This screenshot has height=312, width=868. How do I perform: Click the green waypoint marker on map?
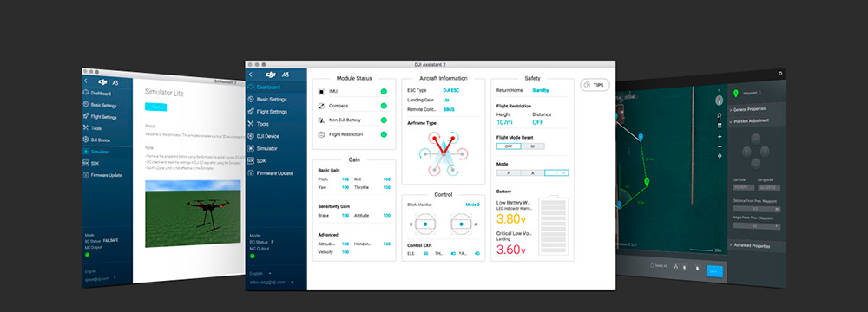647,181
